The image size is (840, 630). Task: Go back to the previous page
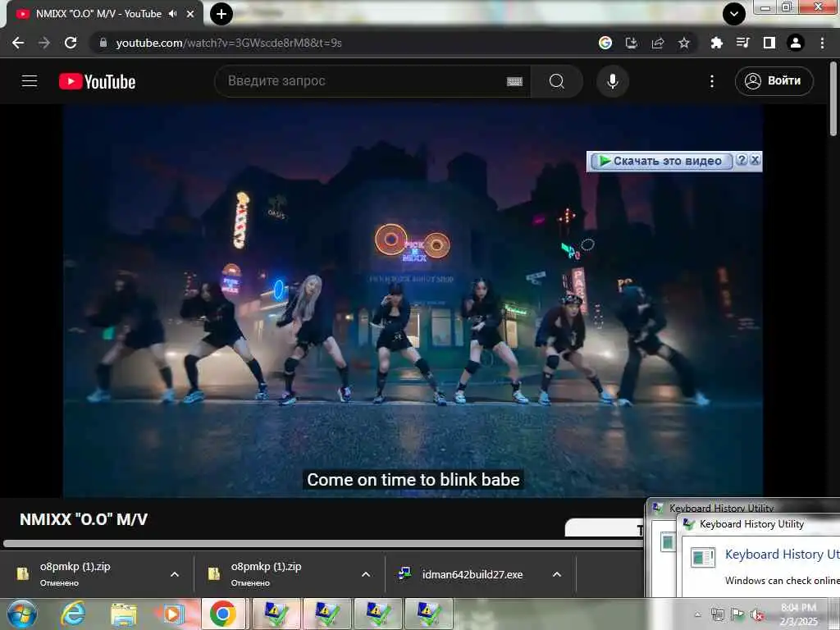click(x=18, y=43)
